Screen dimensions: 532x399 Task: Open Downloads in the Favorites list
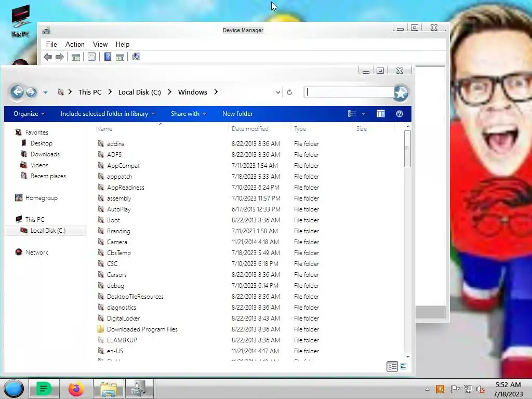45,154
